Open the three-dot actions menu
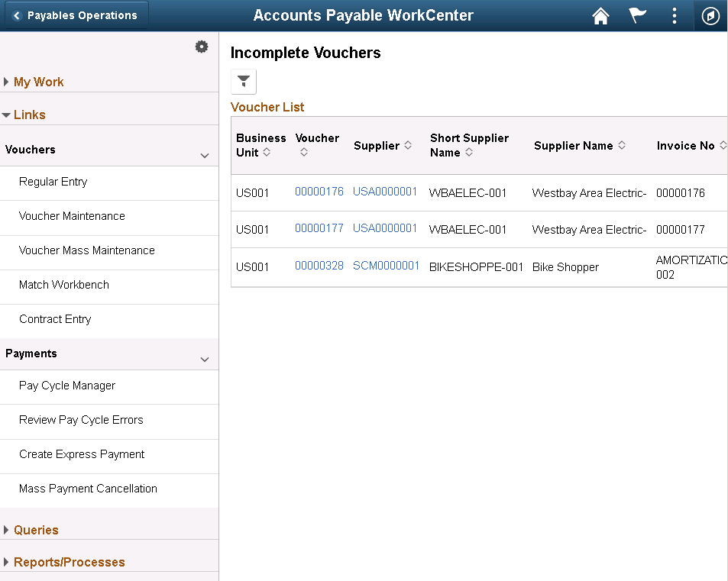 (674, 16)
